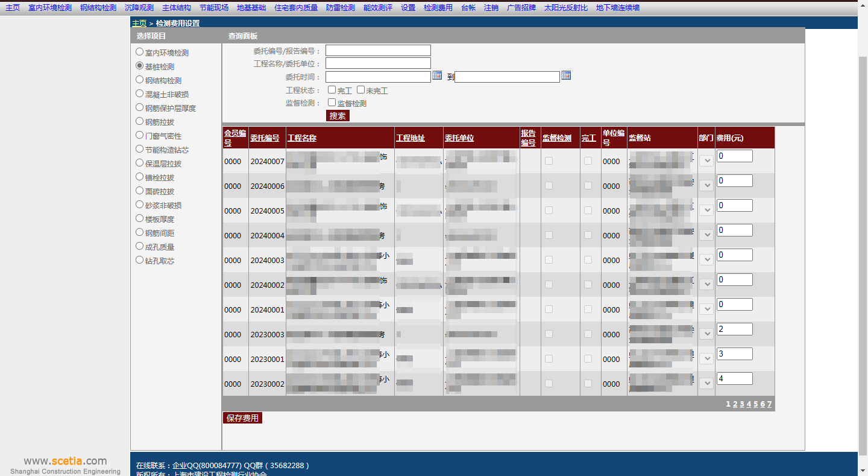Click 主页 breadcrumb link
This screenshot has width=868, height=476.
[139, 23]
